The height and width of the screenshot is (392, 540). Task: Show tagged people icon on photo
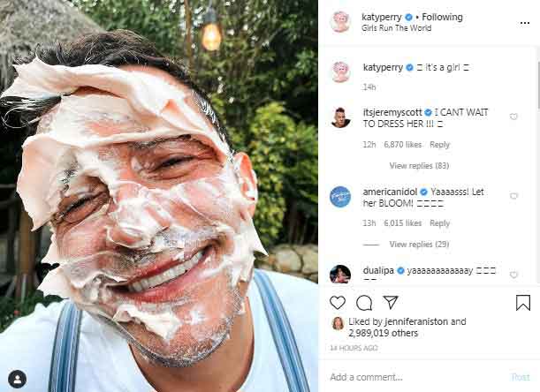[x=17, y=379]
